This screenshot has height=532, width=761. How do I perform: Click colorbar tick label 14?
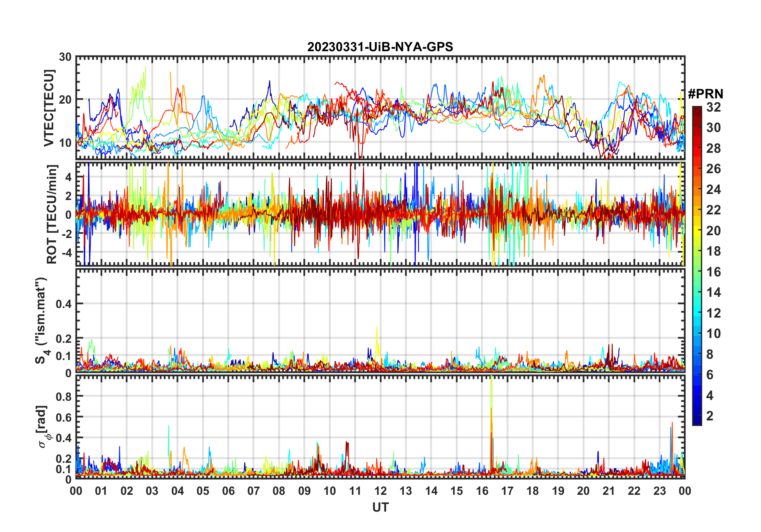(x=713, y=292)
